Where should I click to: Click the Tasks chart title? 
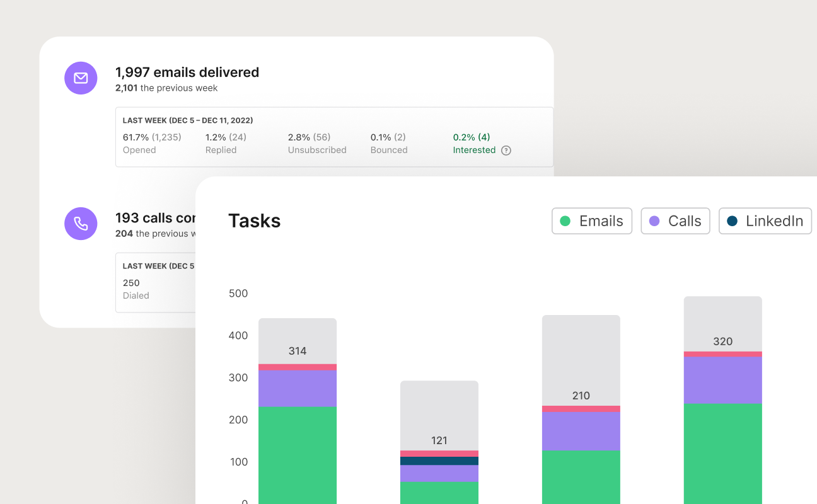tap(254, 221)
